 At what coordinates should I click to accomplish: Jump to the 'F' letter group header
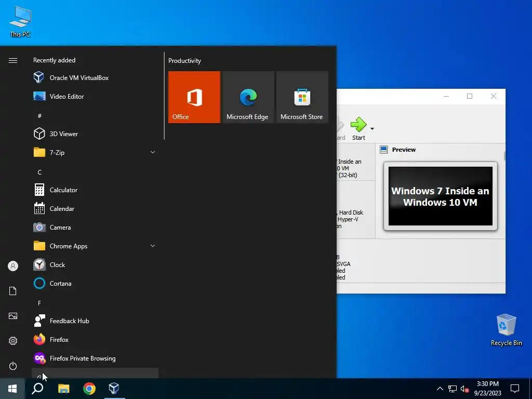pyautogui.click(x=39, y=303)
